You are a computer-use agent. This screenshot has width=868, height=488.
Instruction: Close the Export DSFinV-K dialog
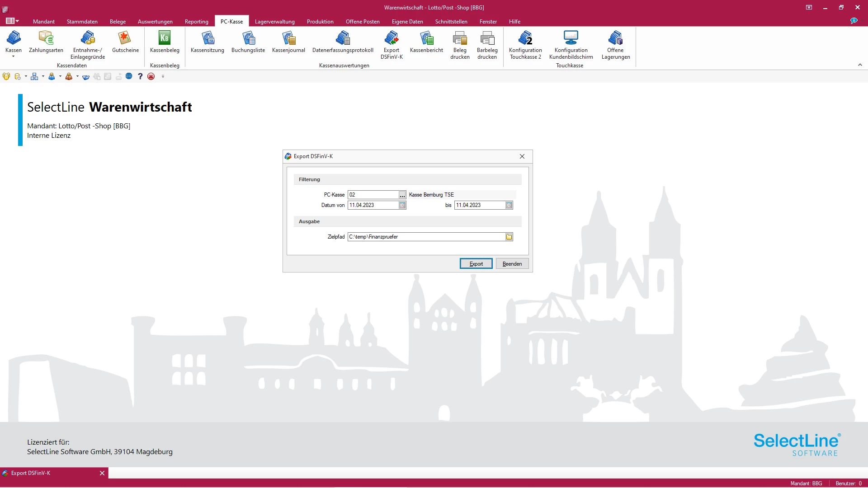pyautogui.click(x=522, y=156)
